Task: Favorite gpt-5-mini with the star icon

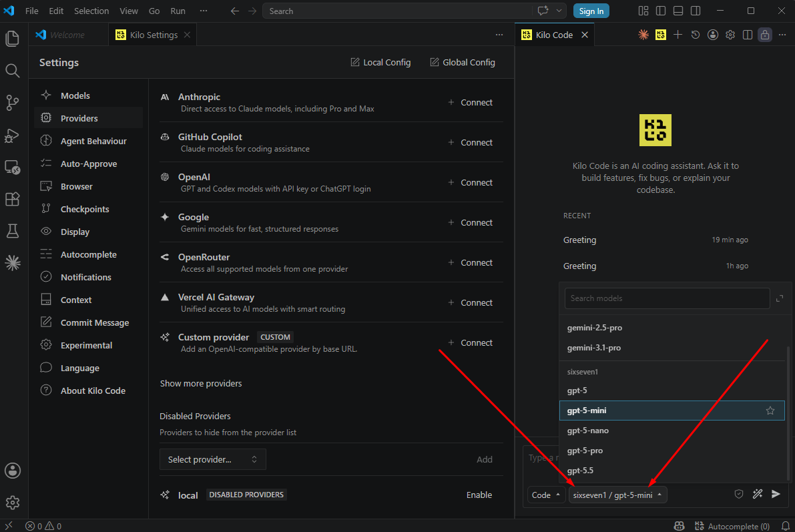Action: coord(770,411)
